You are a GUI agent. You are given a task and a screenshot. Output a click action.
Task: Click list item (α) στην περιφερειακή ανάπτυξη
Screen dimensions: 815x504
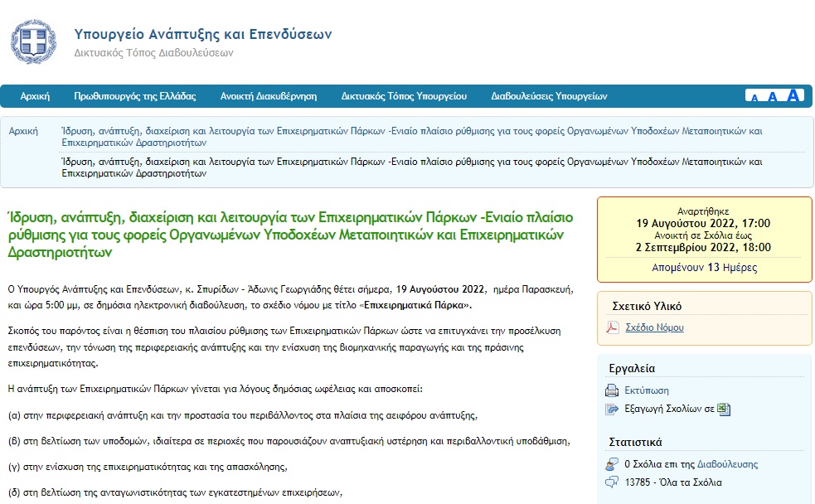point(243,415)
